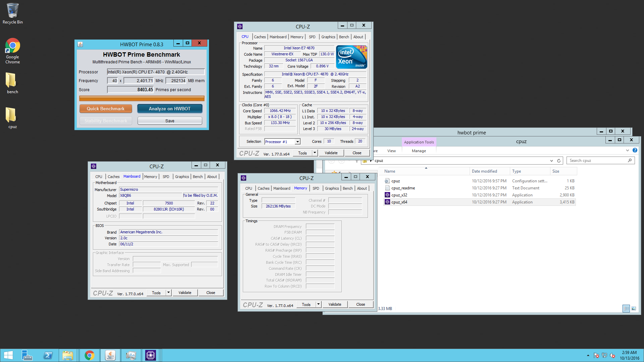This screenshot has height=362, width=644.
Task: Show hidden system tray icons
Action: click(x=588, y=355)
